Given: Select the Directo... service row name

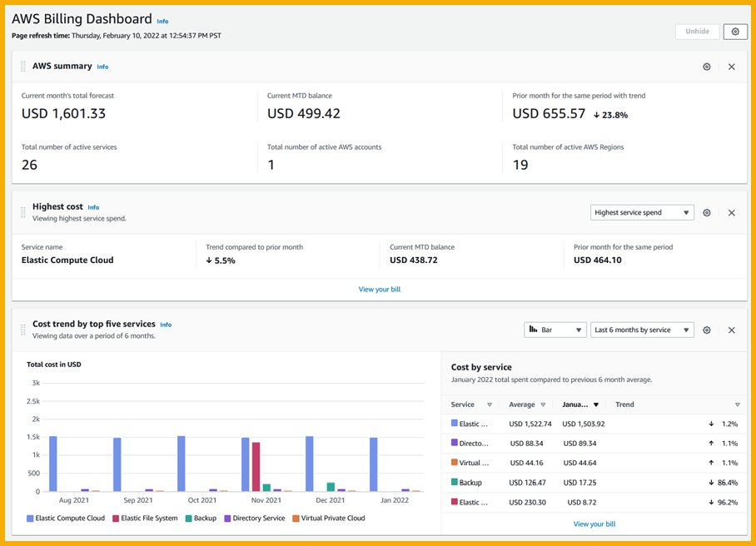Looking at the screenshot, I should 474,444.
